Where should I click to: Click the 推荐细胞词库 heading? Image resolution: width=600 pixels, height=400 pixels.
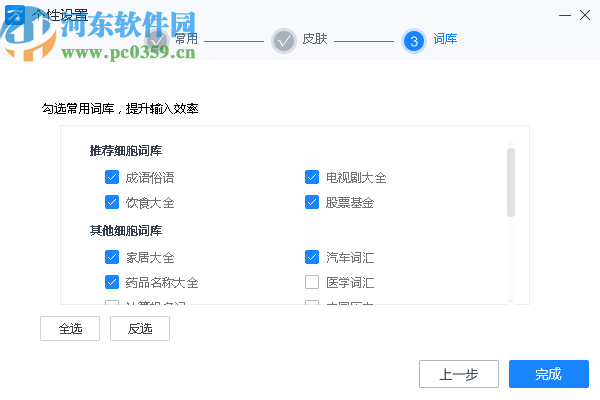coord(126,151)
